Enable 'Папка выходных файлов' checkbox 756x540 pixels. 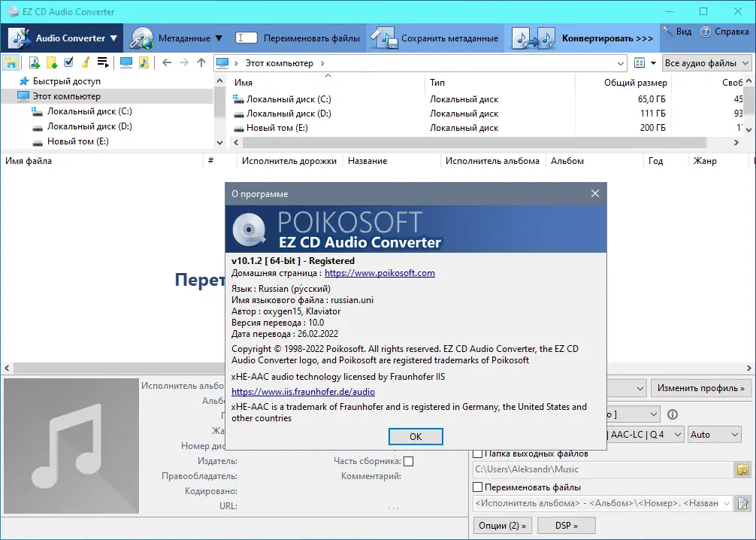[x=478, y=454]
